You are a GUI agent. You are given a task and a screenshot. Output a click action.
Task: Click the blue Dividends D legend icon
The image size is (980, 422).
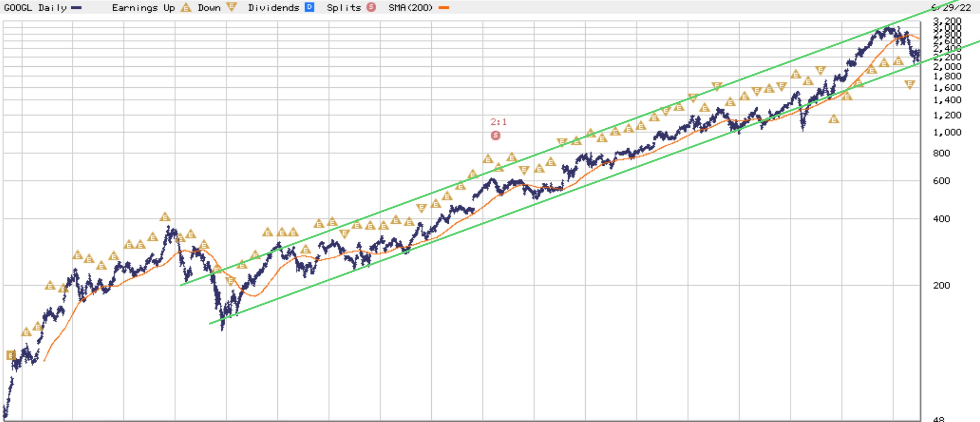[309, 7]
